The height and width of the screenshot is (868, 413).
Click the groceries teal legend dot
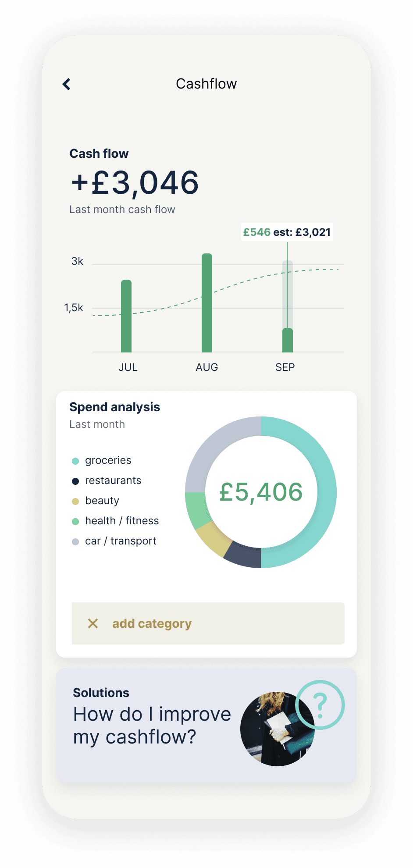(75, 461)
